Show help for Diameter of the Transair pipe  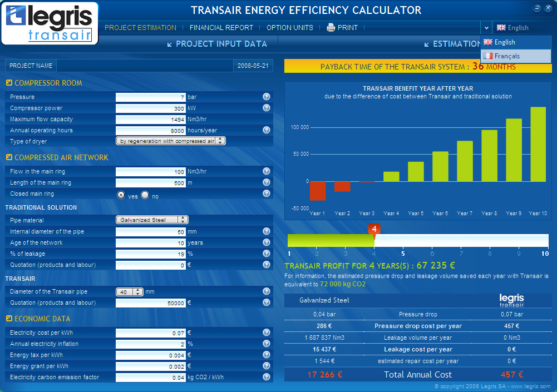267,291
